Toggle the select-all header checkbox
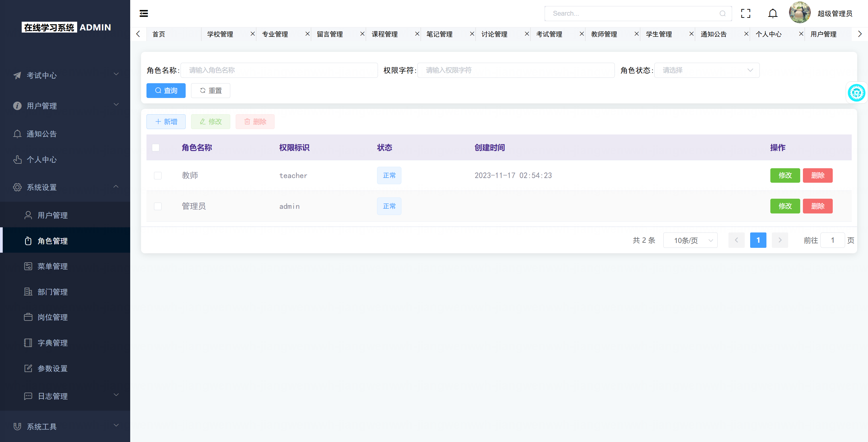 click(156, 148)
